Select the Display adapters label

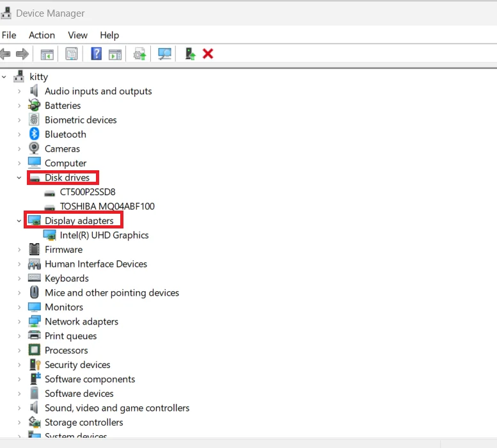click(79, 221)
